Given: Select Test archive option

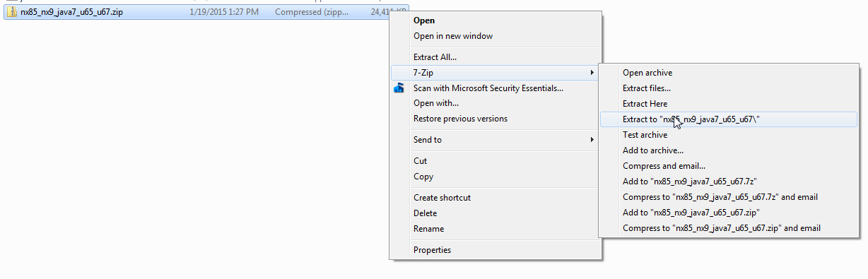Looking at the screenshot, I should point(645,135).
